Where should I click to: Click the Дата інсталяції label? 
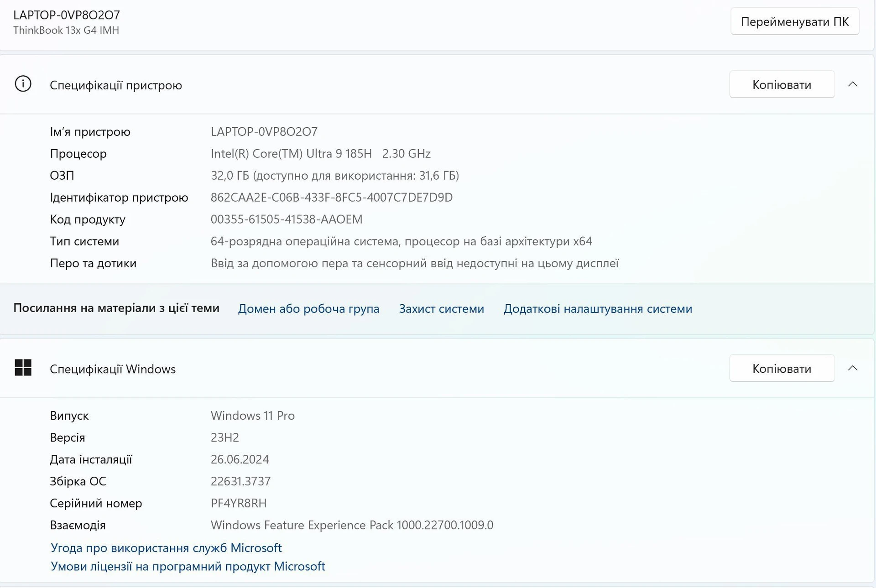point(91,459)
